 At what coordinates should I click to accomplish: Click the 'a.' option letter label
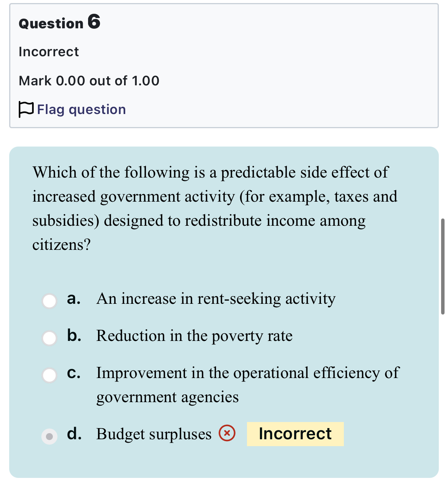74,298
